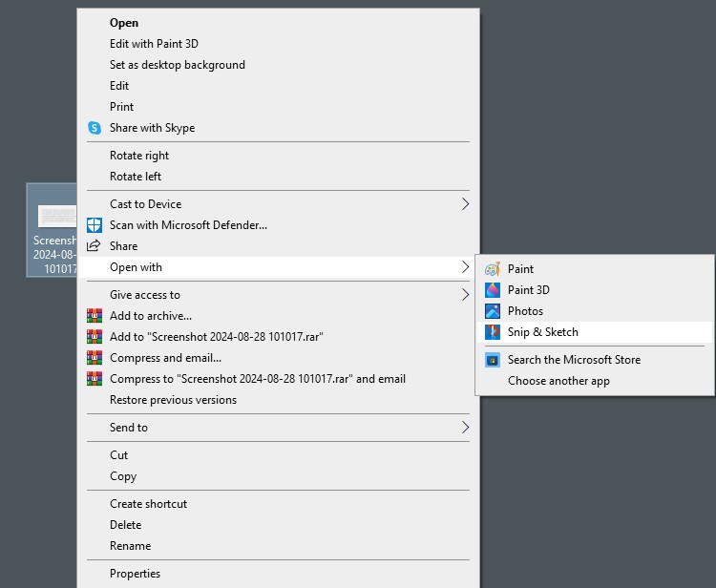Click the Snip & Sketch icon

[493, 332]
